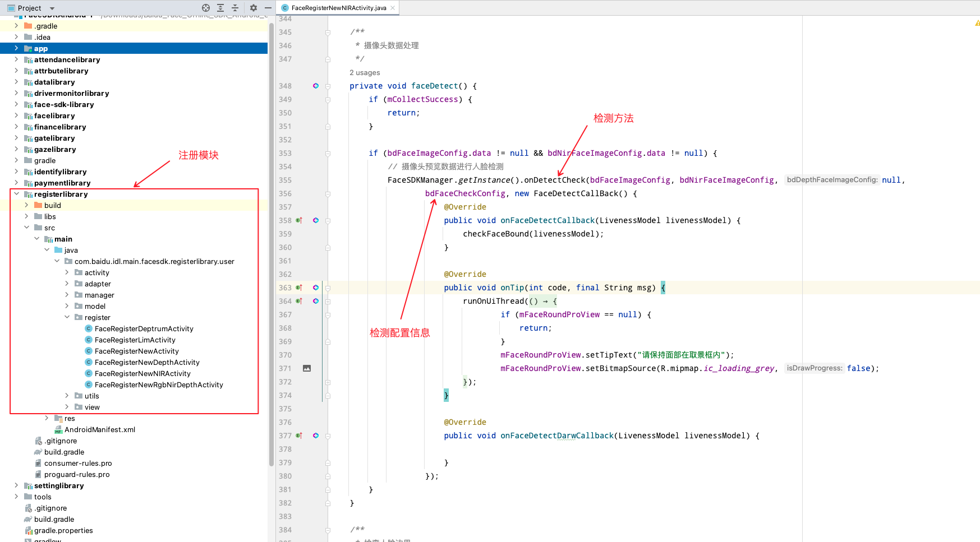Screen dimensions: 980x542
Task: Open FaceRegisterNewDepthActivity class
Action: pyautogui.click(x=147, y=363)
